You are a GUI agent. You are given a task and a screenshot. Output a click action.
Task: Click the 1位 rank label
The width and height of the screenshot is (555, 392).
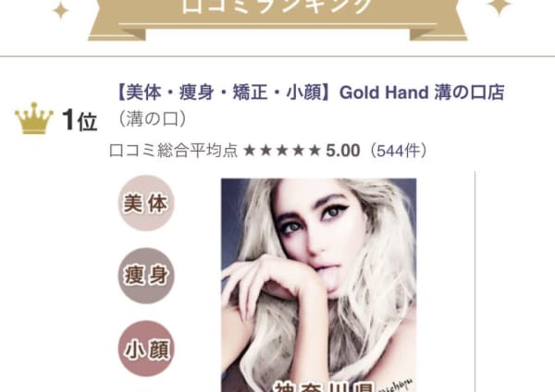(80, 120)
